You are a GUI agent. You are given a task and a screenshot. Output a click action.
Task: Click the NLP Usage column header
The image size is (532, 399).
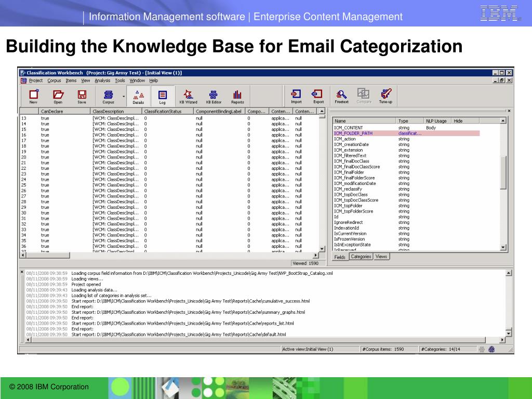pos(437,121)
